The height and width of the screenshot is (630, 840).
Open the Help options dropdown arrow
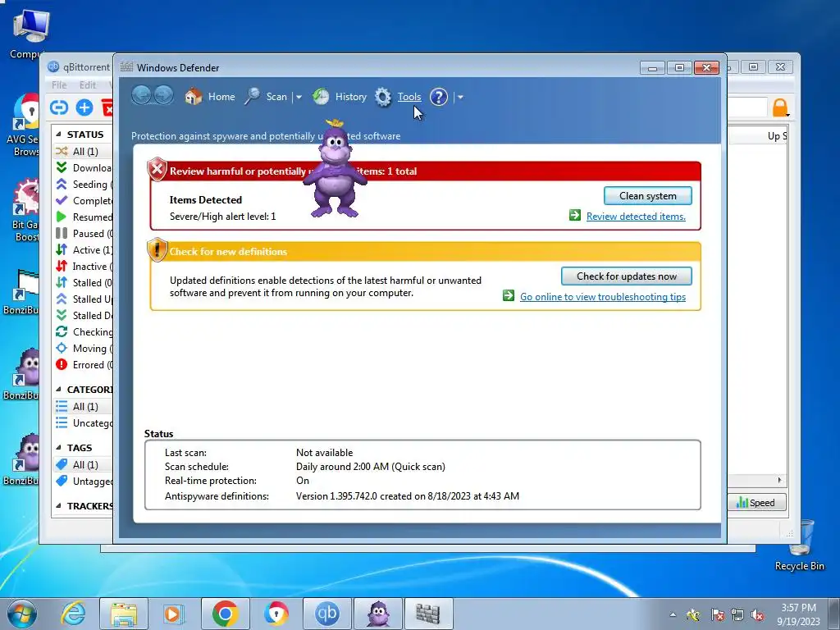coord(460,98)
